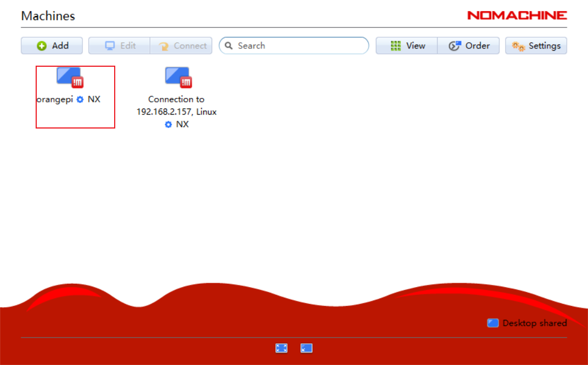Screen dimensions: 588x365
Task: Toggle fullscreen mode icon at bottom
Action: tap(281, 348)
